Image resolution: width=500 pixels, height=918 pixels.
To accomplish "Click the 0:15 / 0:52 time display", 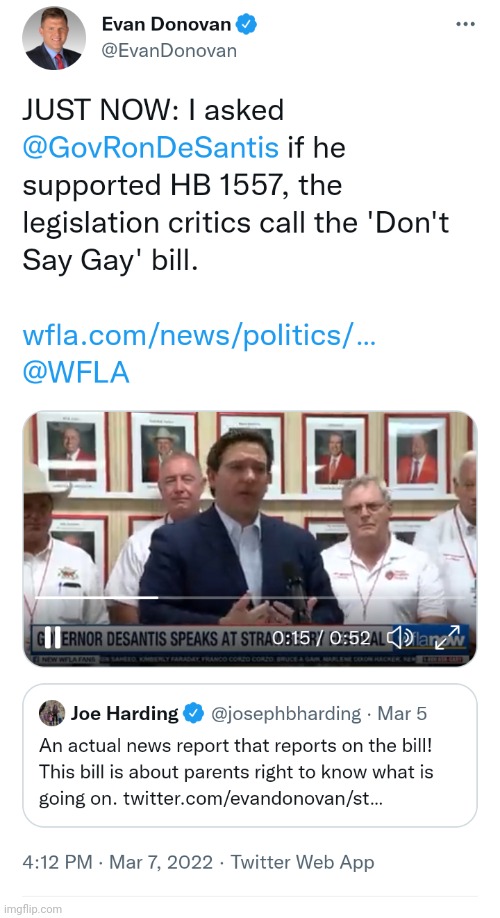I will (x=321, y=638).
